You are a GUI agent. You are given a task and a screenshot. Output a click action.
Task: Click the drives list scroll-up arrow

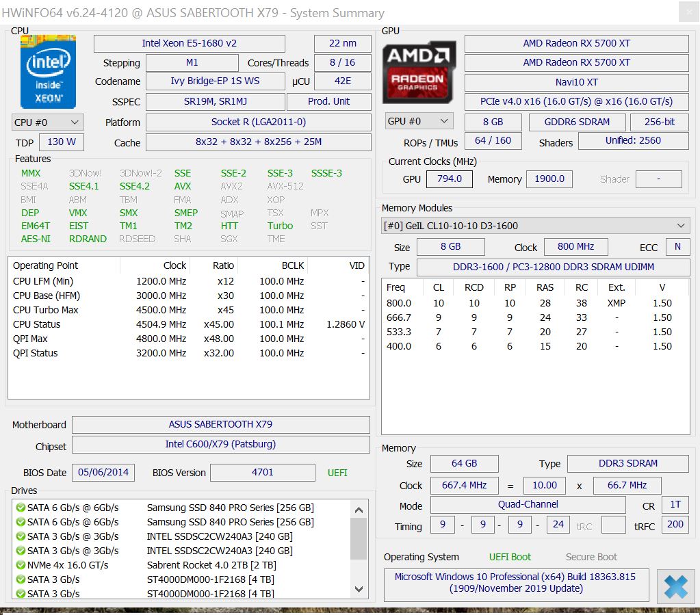359,510
